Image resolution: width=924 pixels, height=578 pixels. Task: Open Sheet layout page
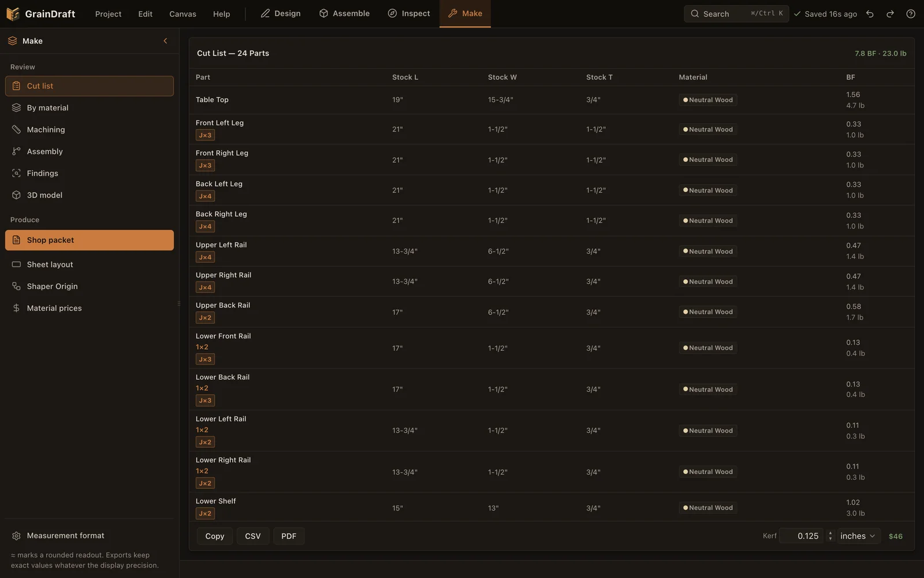coord(90,265)
